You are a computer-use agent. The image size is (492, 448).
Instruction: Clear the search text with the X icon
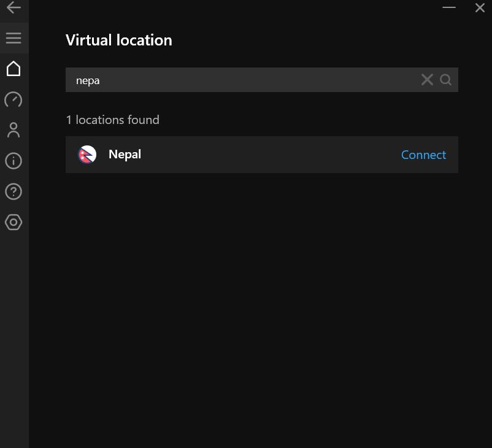click(x=427, y=79)
